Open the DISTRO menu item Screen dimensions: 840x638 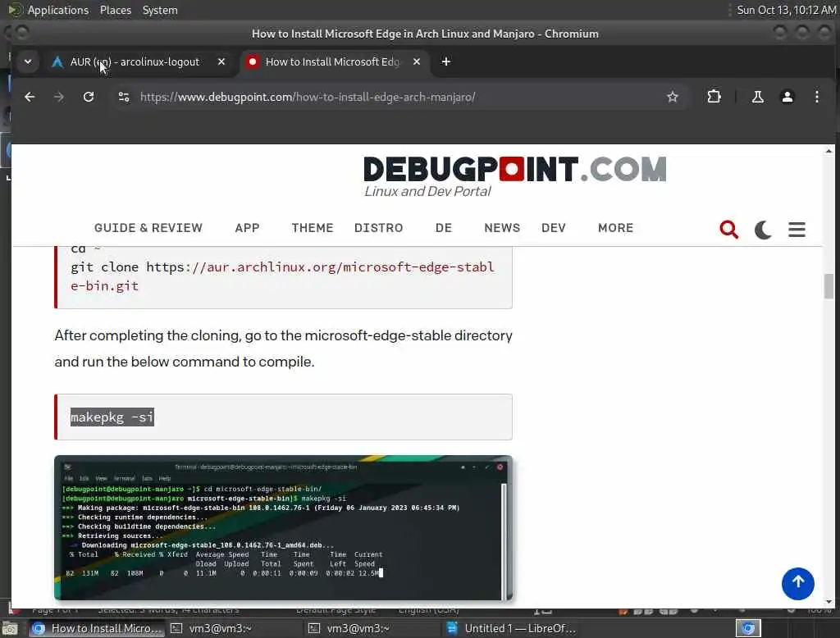378,228
